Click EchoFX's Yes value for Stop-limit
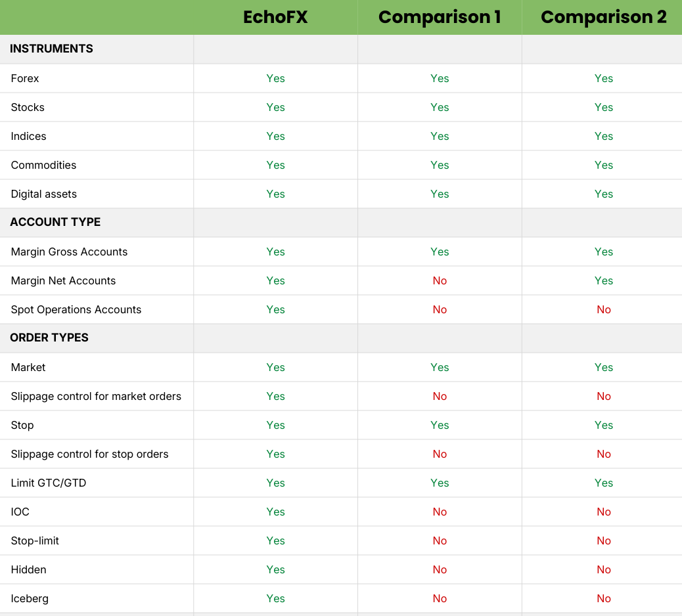 click(275, 540)
